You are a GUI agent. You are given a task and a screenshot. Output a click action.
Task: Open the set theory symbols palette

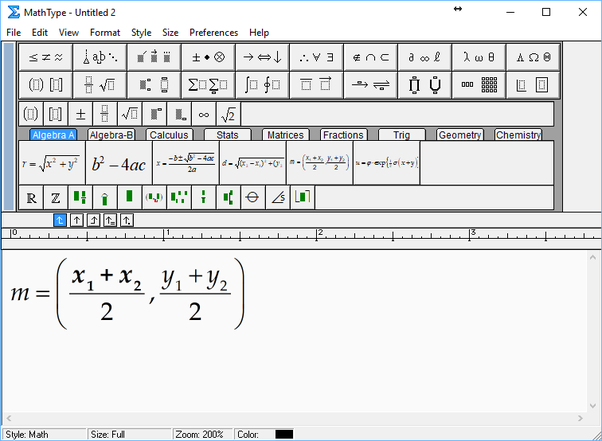[x=370, y=57]
